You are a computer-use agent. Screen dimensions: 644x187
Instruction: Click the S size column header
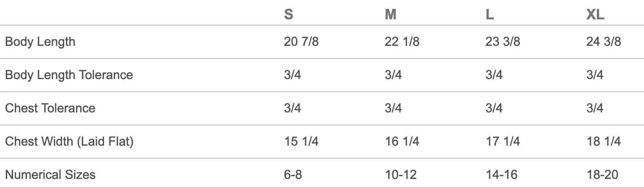(289, 15)
